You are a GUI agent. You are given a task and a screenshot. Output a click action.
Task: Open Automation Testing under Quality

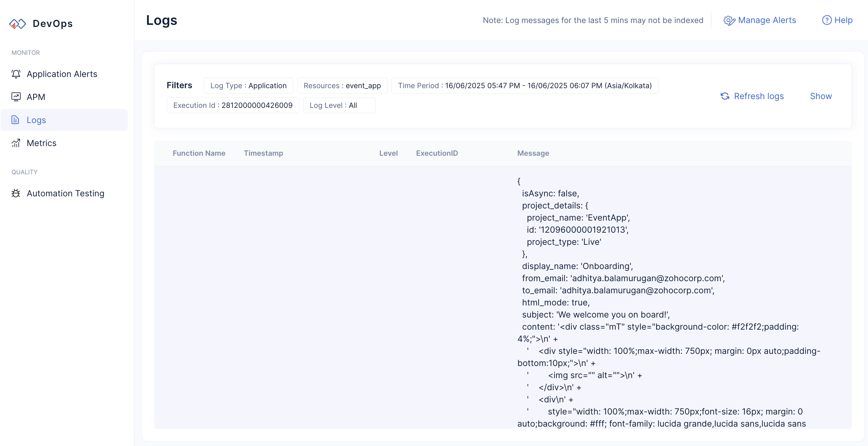64,193
